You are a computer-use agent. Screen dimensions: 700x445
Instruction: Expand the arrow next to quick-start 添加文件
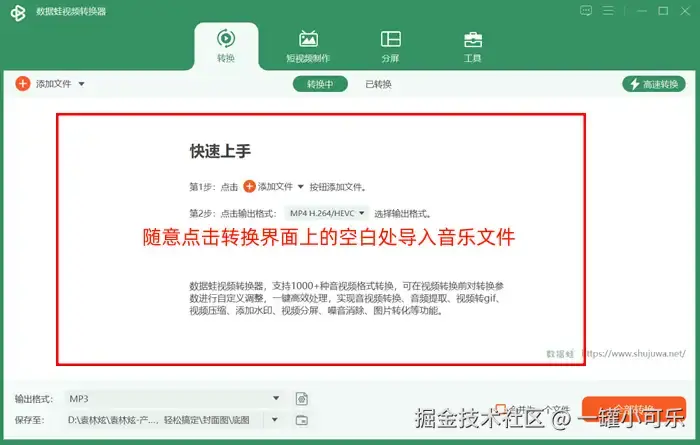pos(300,187)
